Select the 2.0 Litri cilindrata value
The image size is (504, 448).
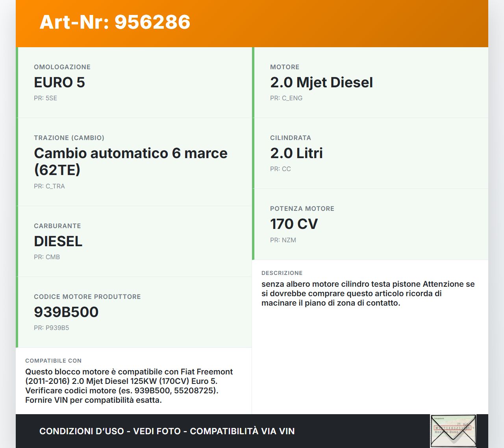point(296,153)
